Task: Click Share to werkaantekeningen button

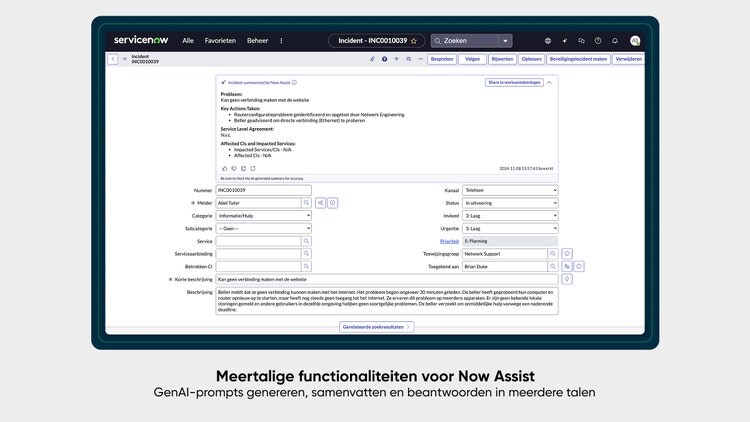Action: [514, 82]
